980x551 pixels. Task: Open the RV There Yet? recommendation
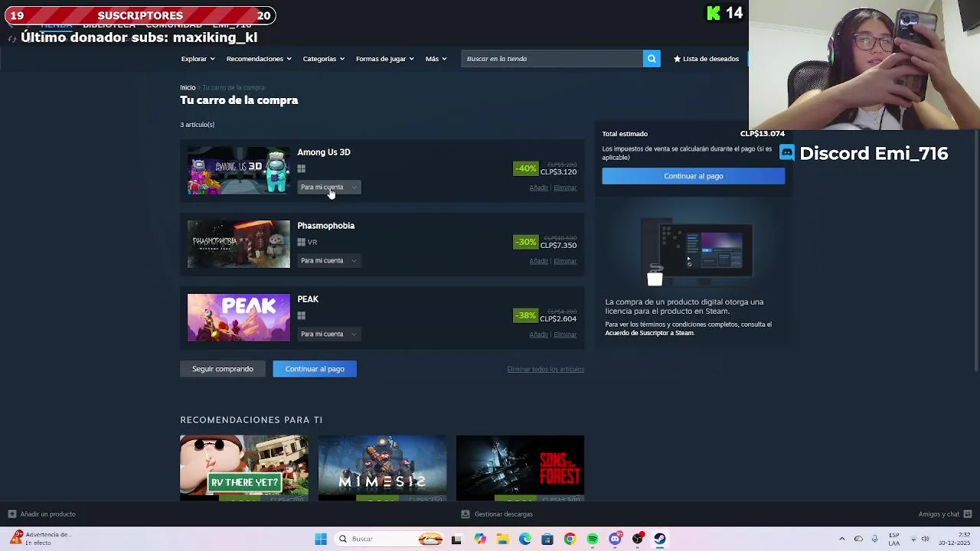click(x=244, y=468)
